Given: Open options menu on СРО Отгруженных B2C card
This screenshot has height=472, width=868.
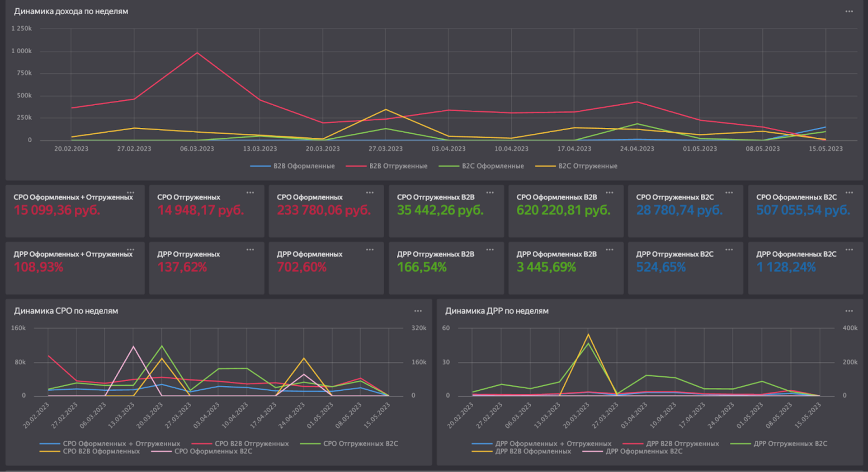Looking at the screenshot, I should (x=729, y=193).
